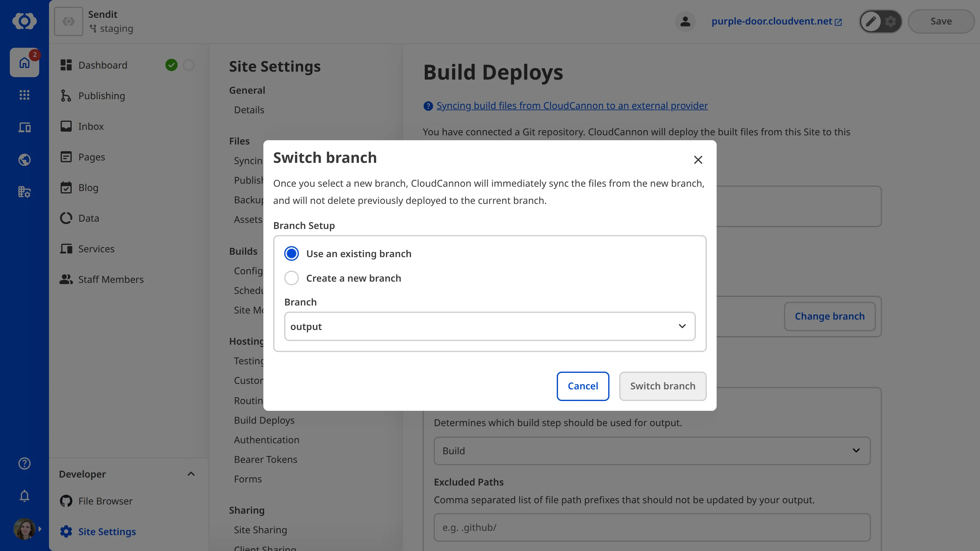Screen dimensions: 980x551
Task: Click the Site Settings gear icon
Action: click(66, 532)
